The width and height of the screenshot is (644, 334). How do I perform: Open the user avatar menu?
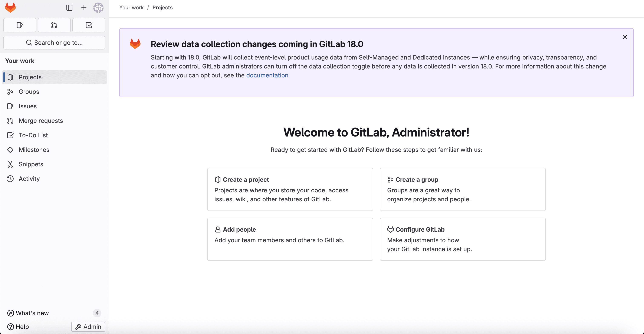(x=98, y=7)
